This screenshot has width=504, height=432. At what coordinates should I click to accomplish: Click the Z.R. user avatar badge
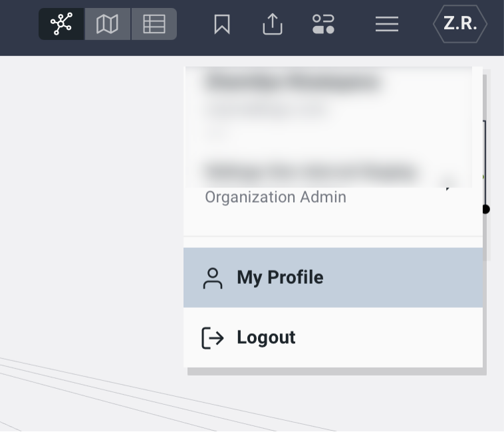[460, 24]
